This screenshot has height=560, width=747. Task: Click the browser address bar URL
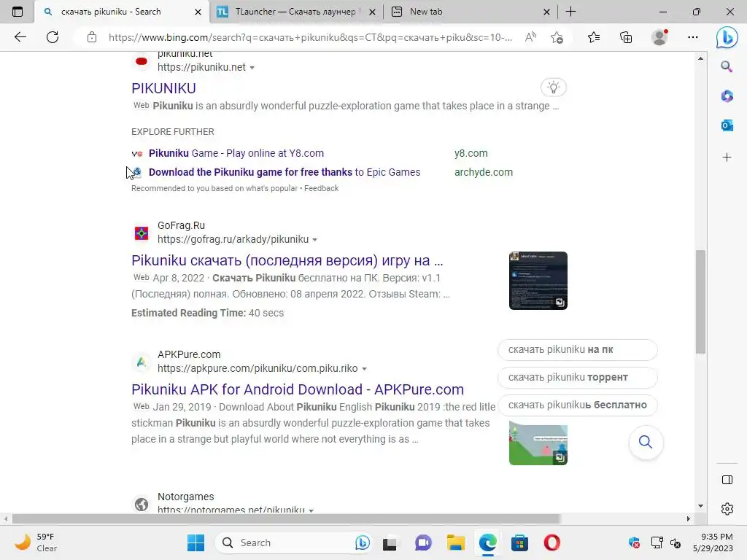coord(310,38)
